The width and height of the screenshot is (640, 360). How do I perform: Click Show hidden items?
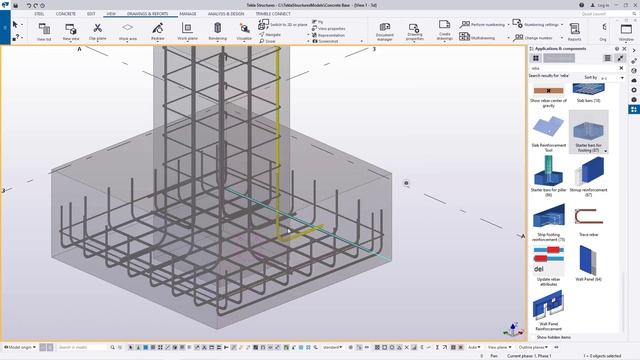click(x=553, y=338)
